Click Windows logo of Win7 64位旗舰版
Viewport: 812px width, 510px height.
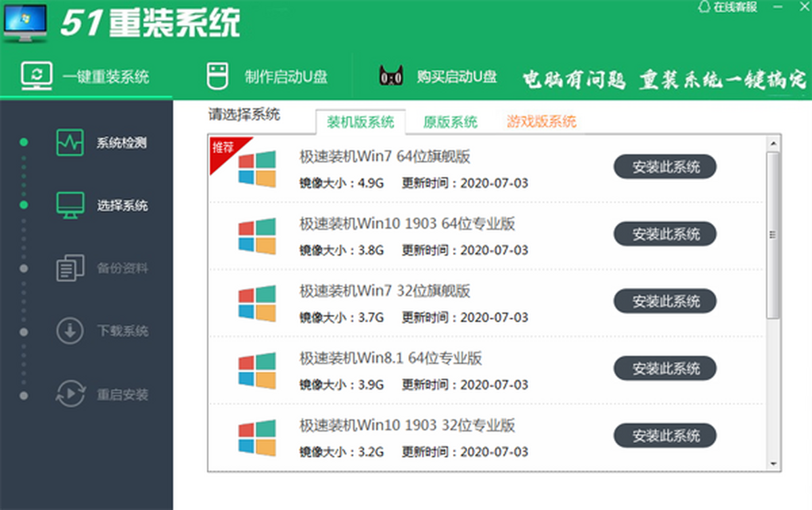tap(257, 169)
